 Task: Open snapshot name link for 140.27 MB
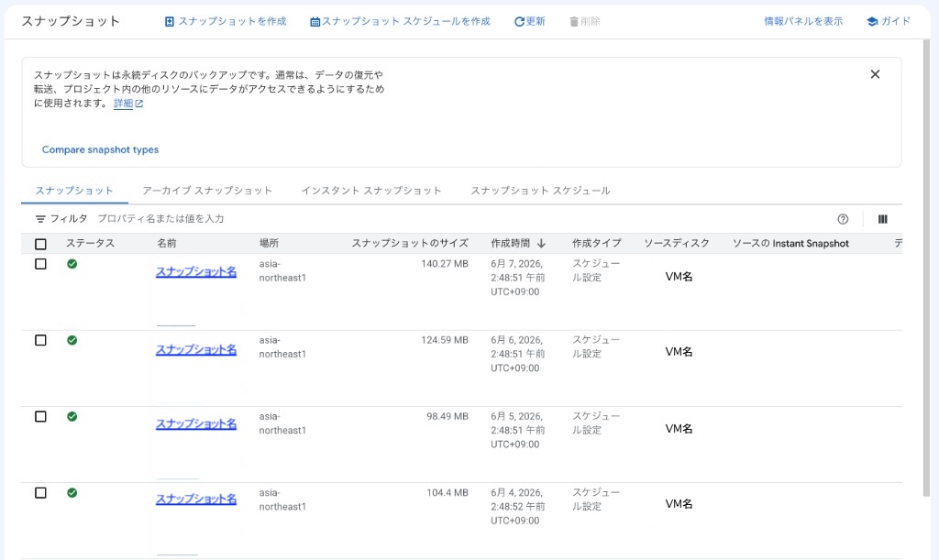196,271
